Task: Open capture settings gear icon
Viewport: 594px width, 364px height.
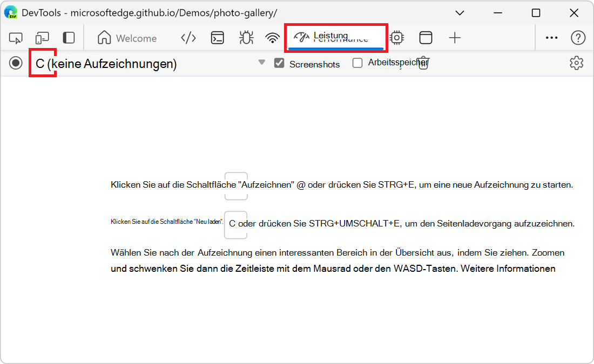Action: pos(576,63)
